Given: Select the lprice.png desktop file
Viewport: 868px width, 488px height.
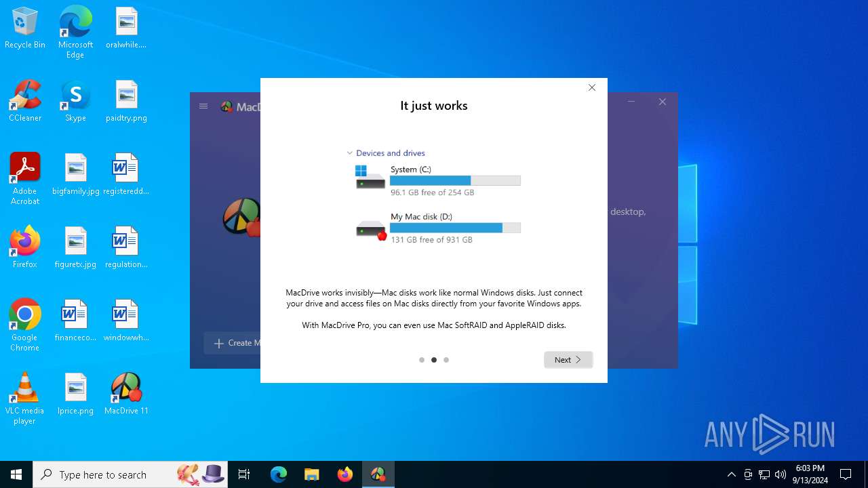Looking at the screenshot, I should click(76, 394).
